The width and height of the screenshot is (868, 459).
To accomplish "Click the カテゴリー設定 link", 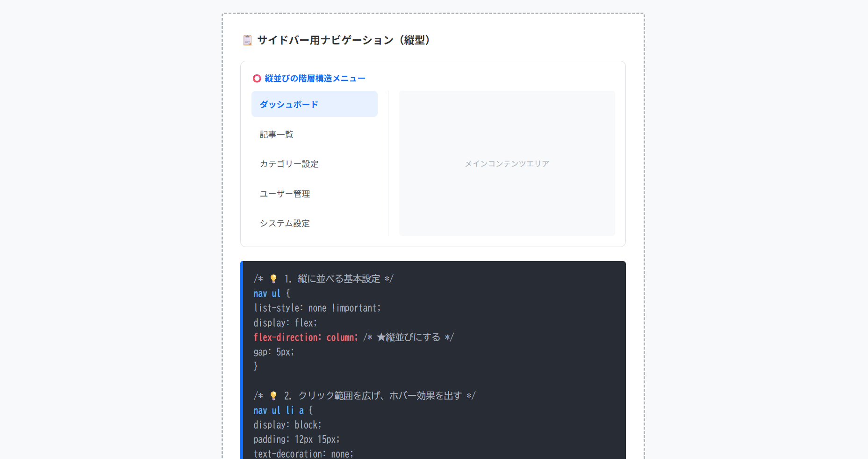I will [x=289, y=164].
